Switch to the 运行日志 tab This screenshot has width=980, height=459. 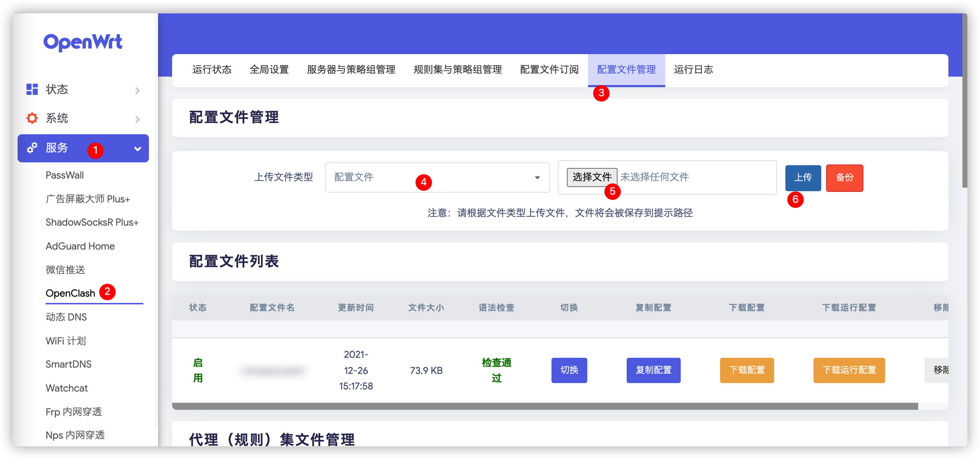click(693, 70)
